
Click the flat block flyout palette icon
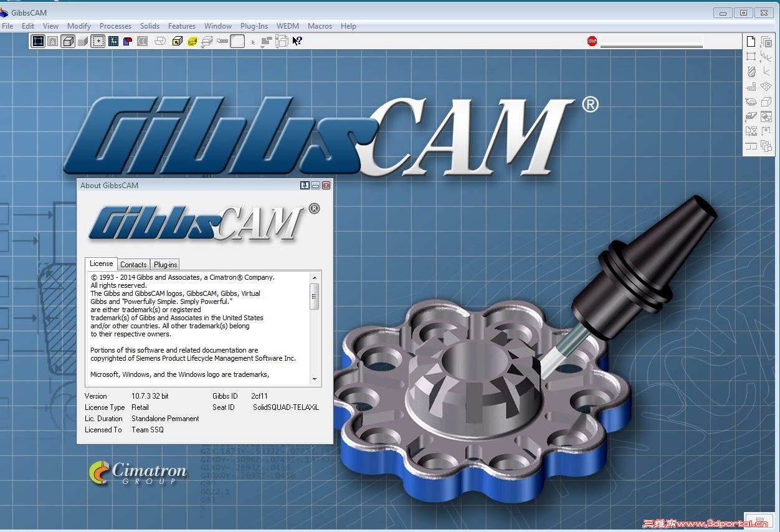point(751,116)
